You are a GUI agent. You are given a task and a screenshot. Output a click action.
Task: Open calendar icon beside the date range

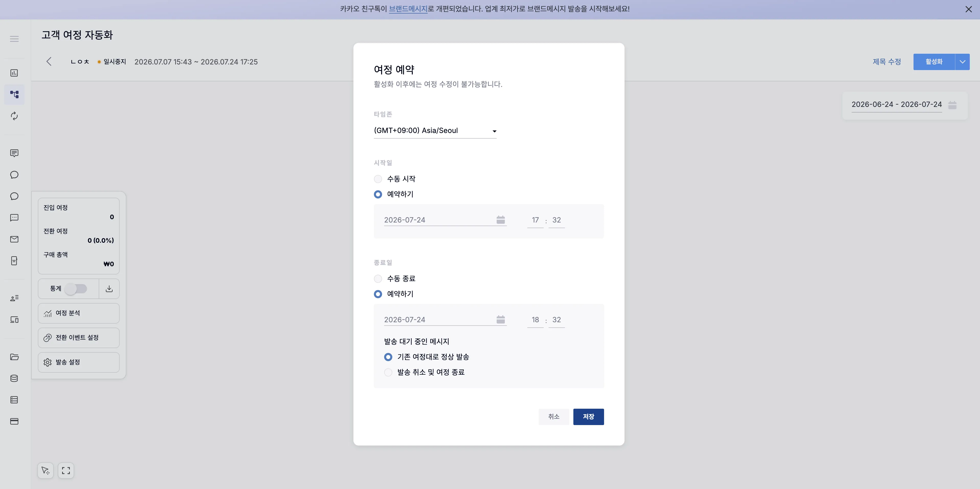point(952,105)
